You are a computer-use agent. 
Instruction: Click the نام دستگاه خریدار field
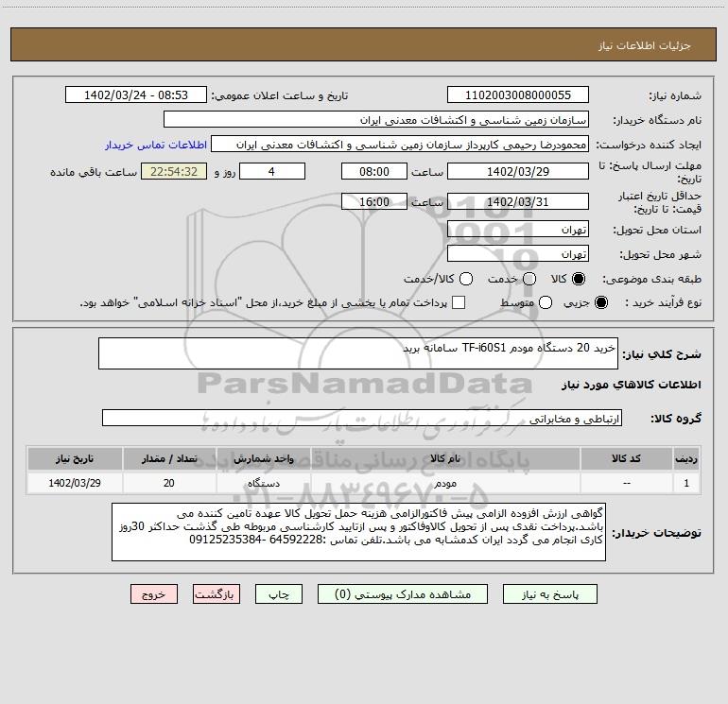[x=376, y=120]
